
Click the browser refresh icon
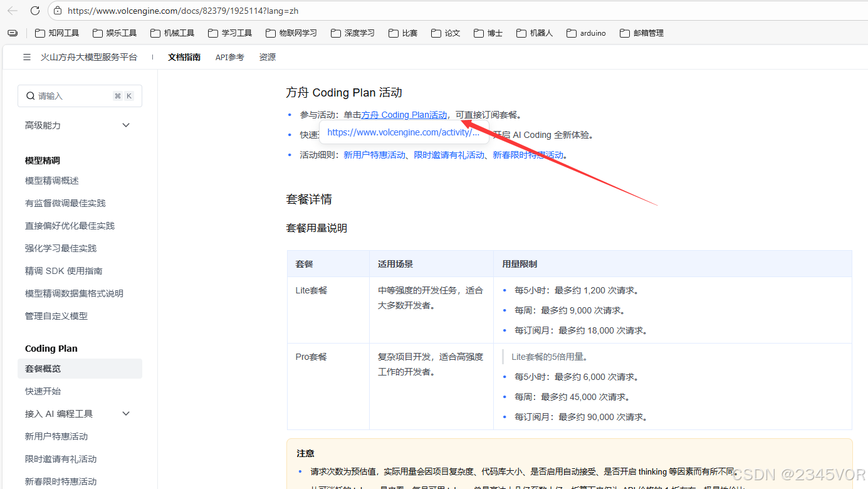coord(34,10)
